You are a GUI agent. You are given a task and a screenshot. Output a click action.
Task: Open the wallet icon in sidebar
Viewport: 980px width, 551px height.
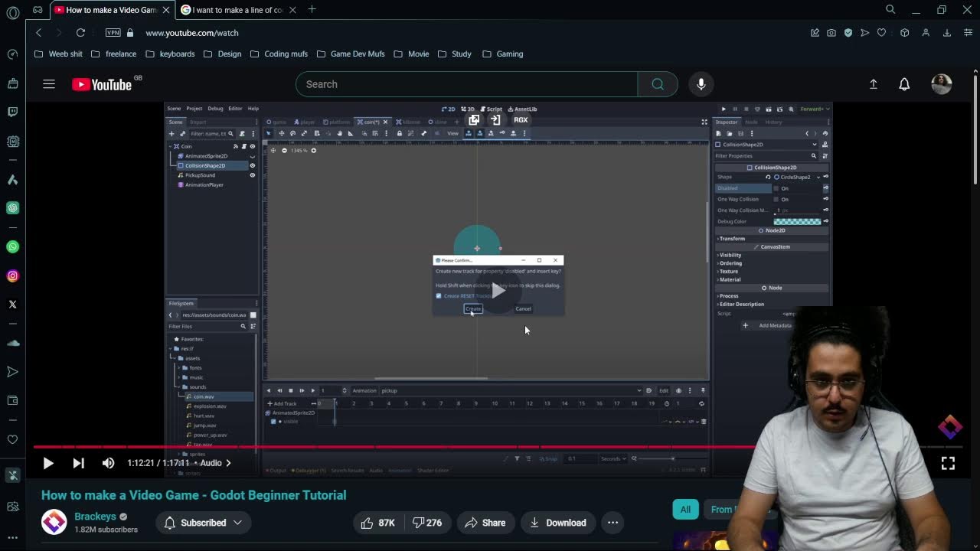point(13,401)
